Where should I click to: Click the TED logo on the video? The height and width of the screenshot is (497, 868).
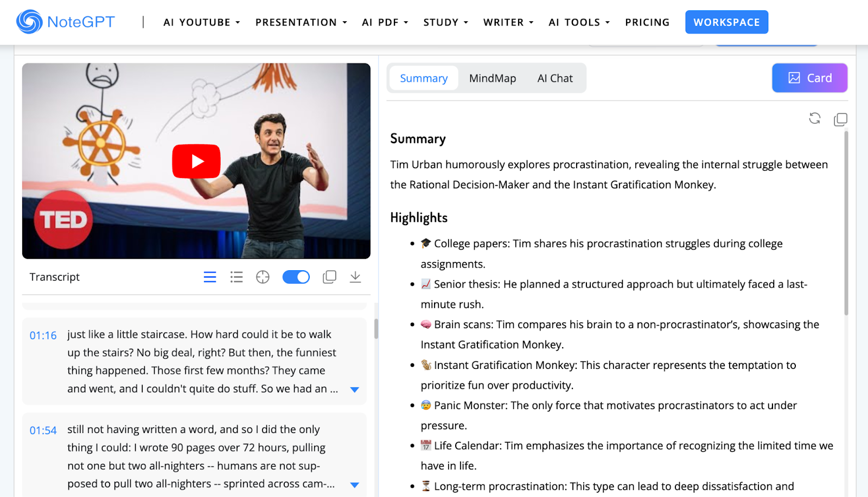click(63, 220)
